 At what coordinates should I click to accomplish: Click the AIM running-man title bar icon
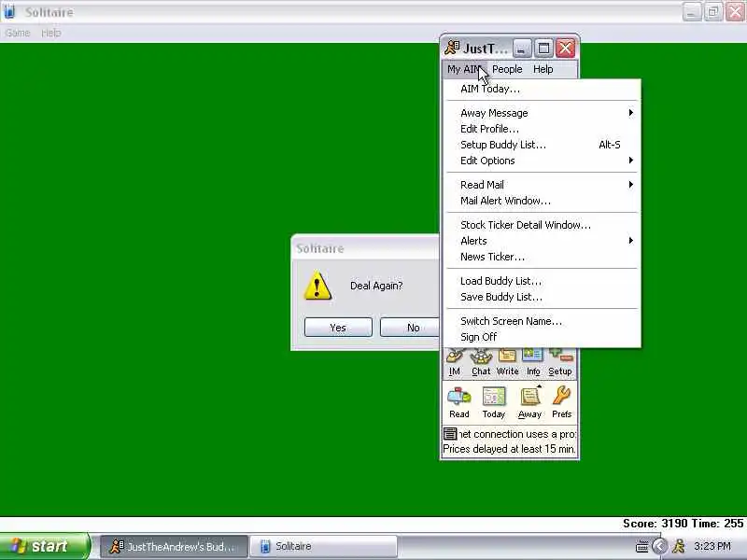(x=452, y=48)
